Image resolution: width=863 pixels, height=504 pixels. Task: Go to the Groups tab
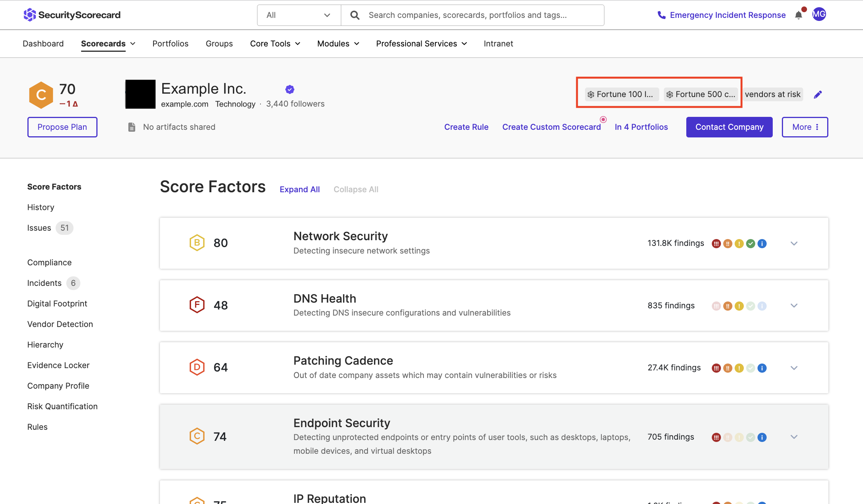pyautogui.click(x=219, y=44)
